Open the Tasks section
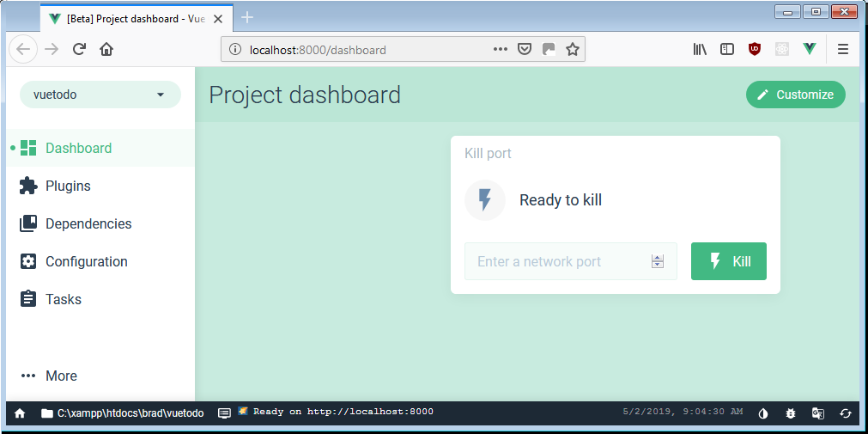868x434 pixels. [x=100, y=299]
